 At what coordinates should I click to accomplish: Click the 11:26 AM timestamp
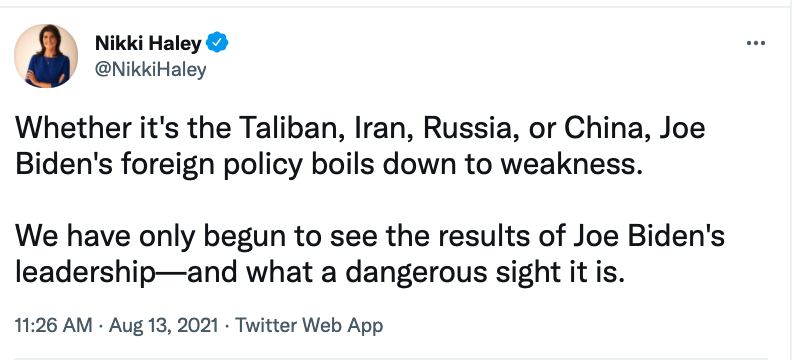54,325
